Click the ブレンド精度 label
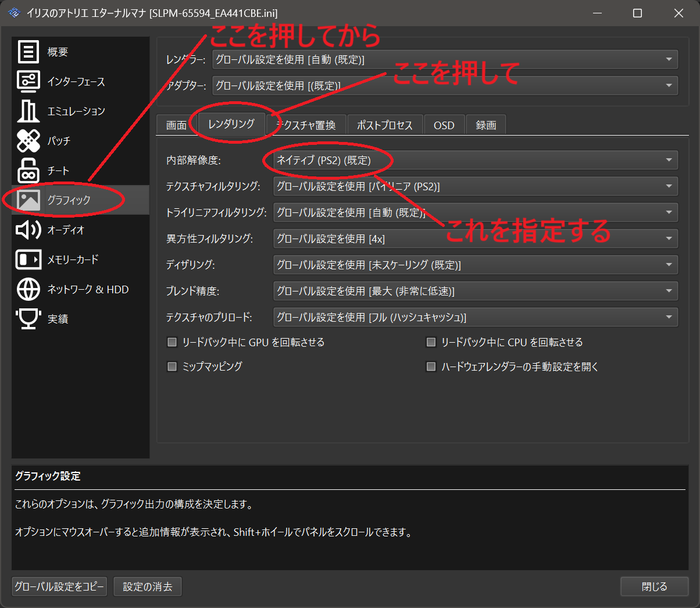The width and height of the screenshot is (700, 608). tap(192, 291)
